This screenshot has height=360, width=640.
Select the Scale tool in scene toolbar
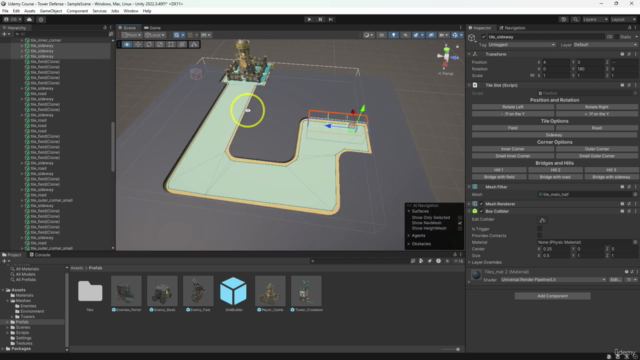coord(160,44)
